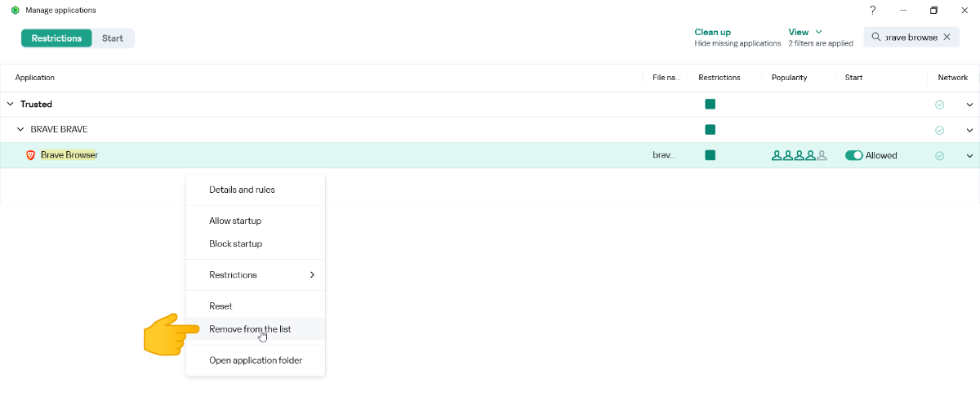980x393 pixels.
Task: Click the restrictions square in BRAVE BRAVE row
Action: tap(710, 129)
